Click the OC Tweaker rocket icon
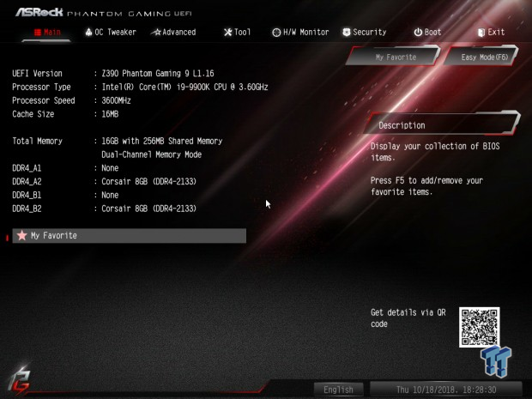532x399 pixels. pos(88,33)
